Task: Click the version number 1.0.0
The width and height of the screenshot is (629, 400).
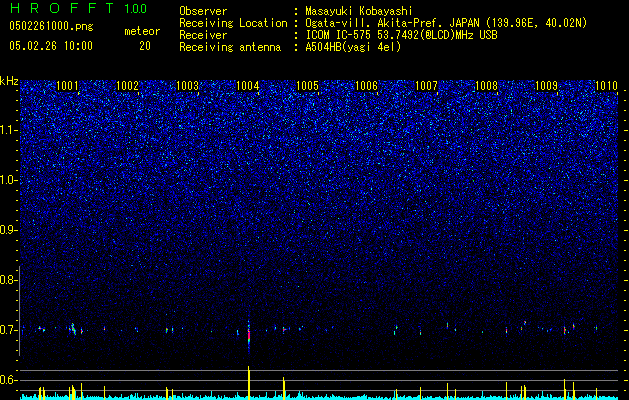Action: pyautogui.click(x=135, y=9)
